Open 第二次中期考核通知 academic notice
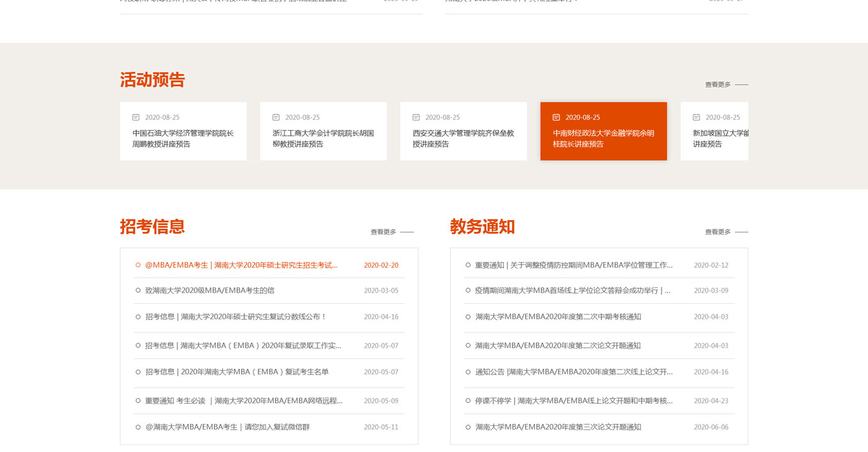868x452 pixels. [558, 317]
